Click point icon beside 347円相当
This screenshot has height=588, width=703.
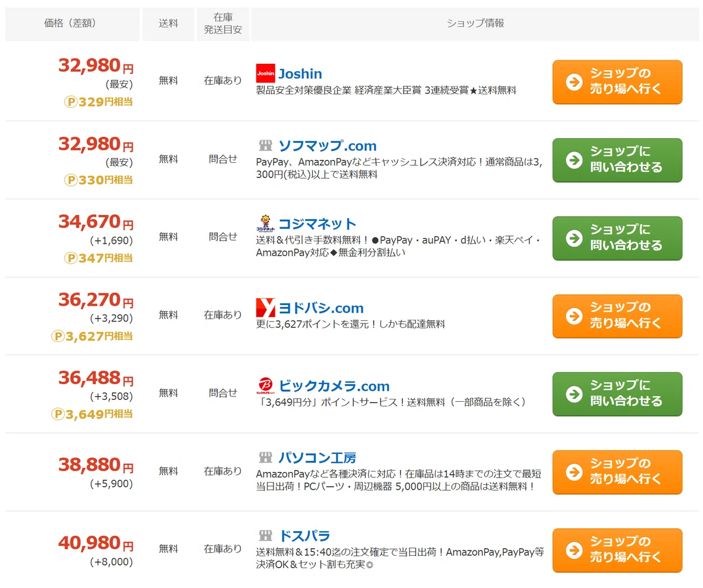pyautogui.click(x=70, y=258)
